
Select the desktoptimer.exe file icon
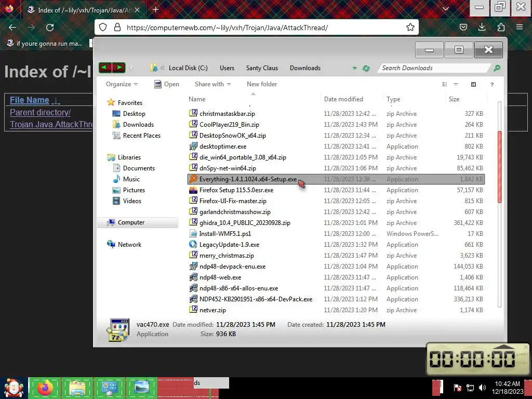point(193,146)
